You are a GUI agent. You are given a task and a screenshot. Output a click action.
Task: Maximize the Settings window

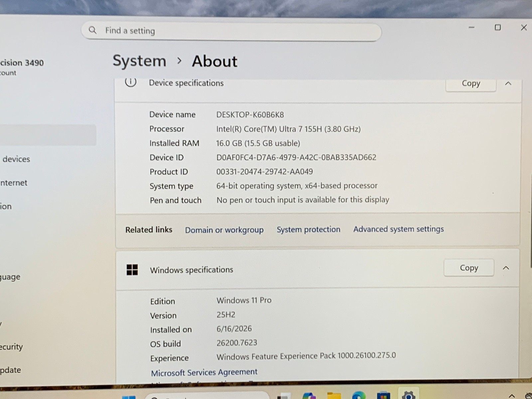point(498,28)
